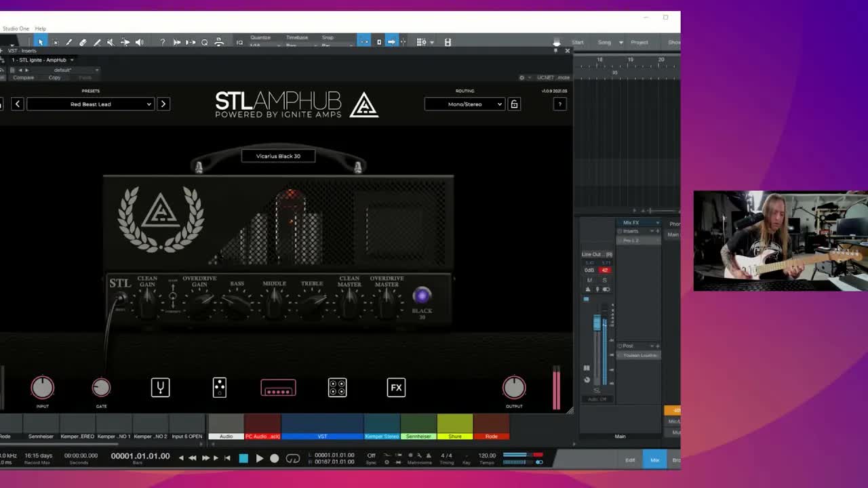The image size is (868, 488).
Task: Open the Timebase dropdown
Action: (300, 45)
